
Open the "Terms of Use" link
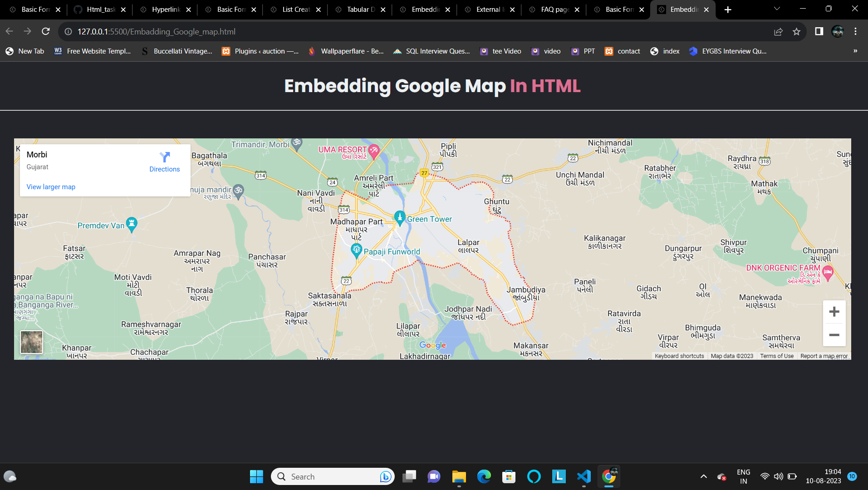click(x=776, y=356)
